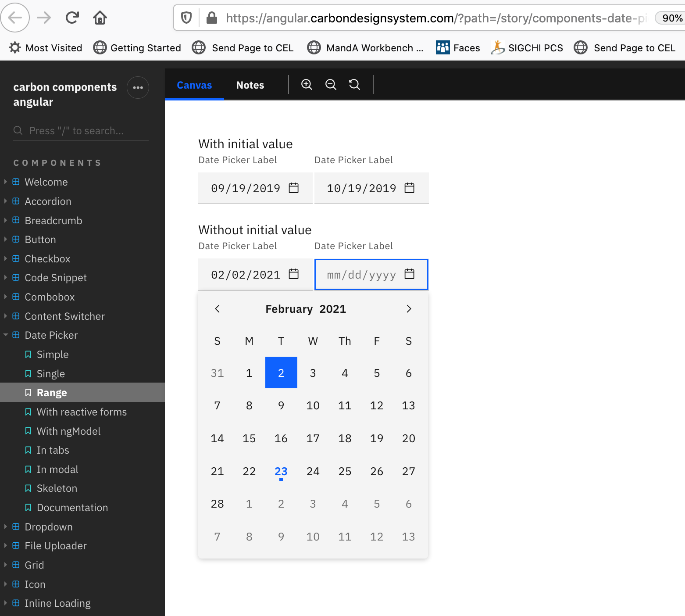Open the 'With reactive forms' story

82,412
